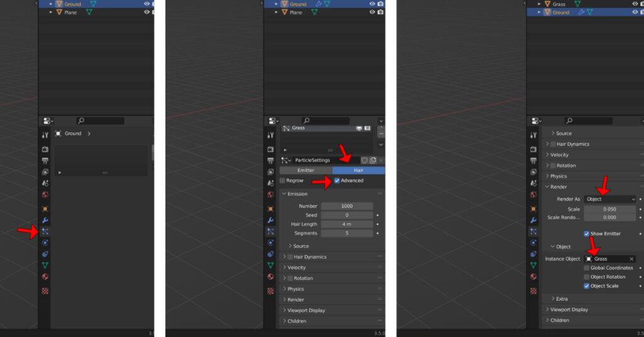644x337 pixels.
Task: Click fake user shield icon beside ParticleSettings
Action: tap(364, 160)
